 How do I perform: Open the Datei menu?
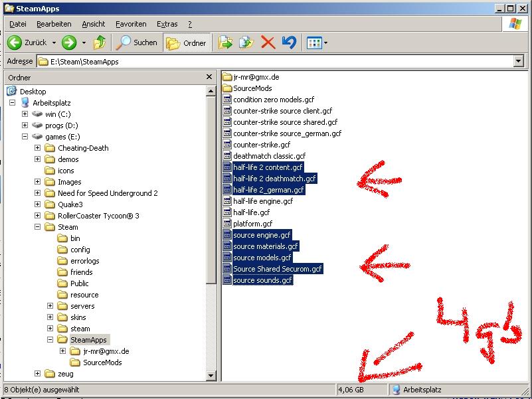click(x=18, y=24)
